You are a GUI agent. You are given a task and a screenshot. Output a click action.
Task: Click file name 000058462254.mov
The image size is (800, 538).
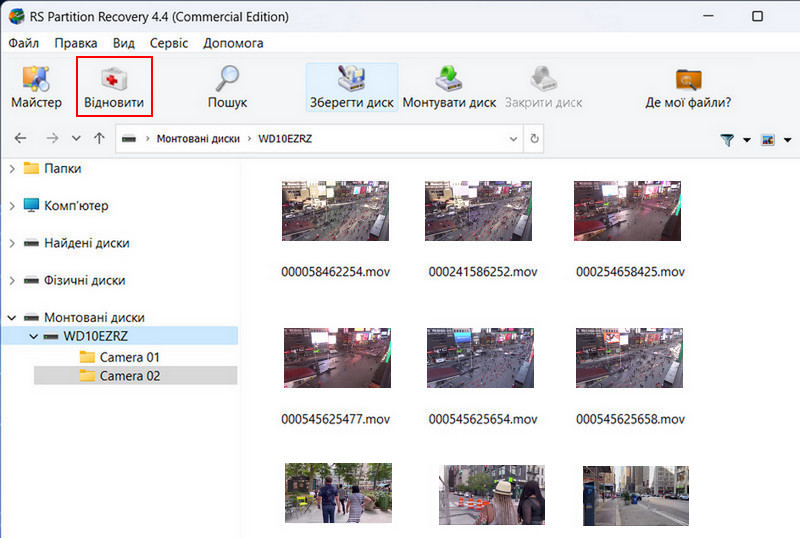coord(335,272)
